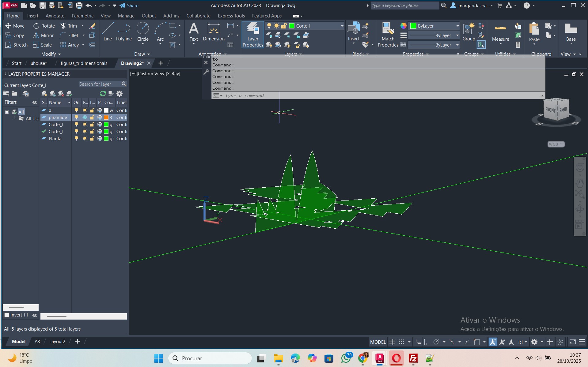
Task: Switch to the Annotate ribbon tab
Action: (55, 16)
